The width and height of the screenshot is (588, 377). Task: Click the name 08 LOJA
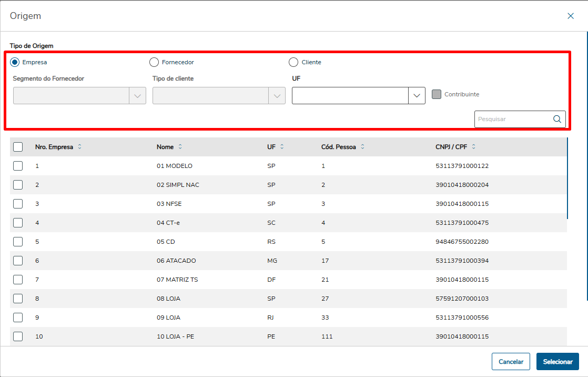[x=168, y=299]
